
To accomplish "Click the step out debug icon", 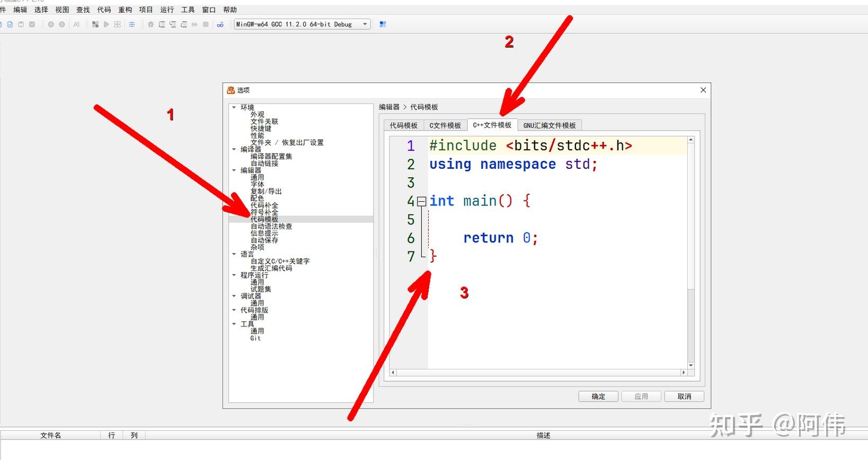I will tap(183, 24).
